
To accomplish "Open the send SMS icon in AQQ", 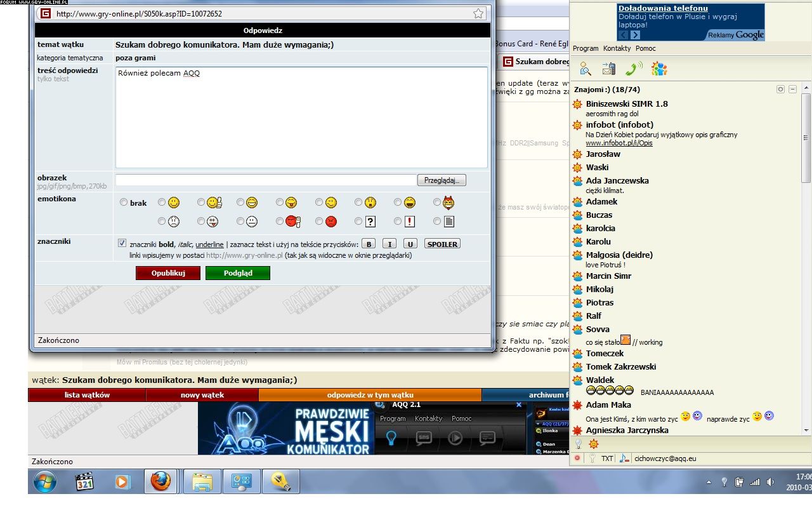I will click(609, 69).
